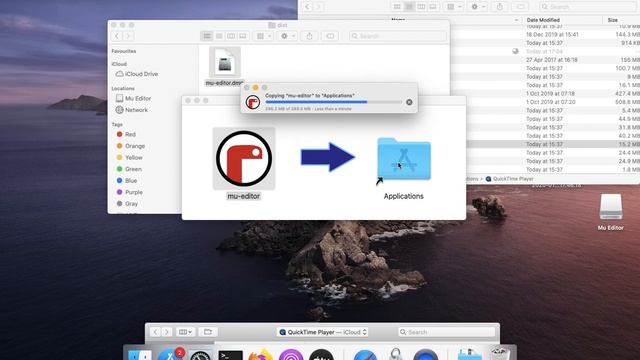Image resolution: width=640 pixels, height=360 pixels.
Task: Switch rear Finder window to gallery view
Action: pos(433,7)
